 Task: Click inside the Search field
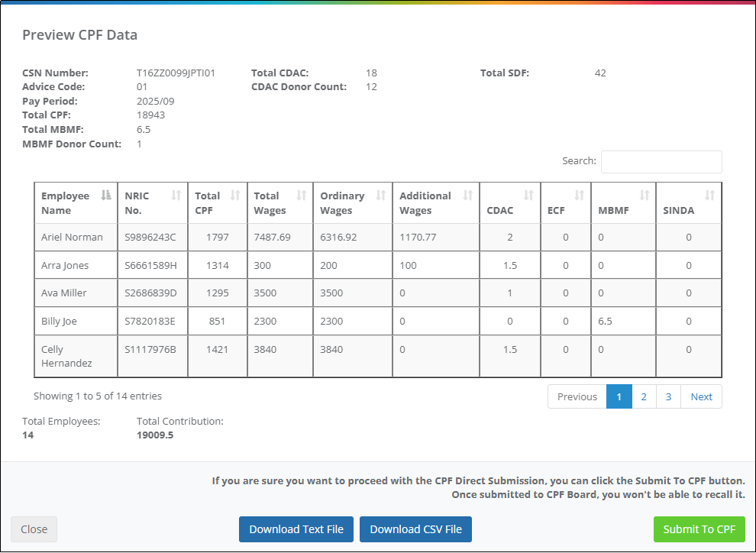pos(661,162)
